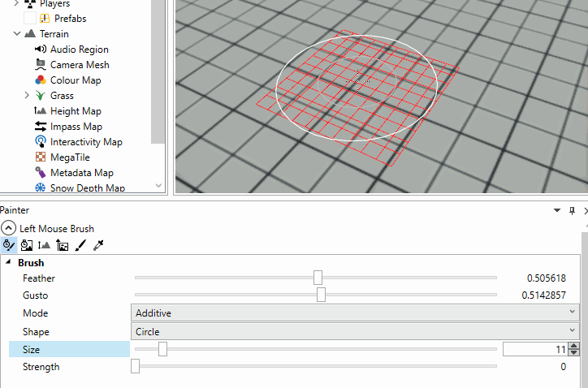This screenshot has height=388, width=588.
Task: Click the Gusto slider thumb
Action: (321, 295)
